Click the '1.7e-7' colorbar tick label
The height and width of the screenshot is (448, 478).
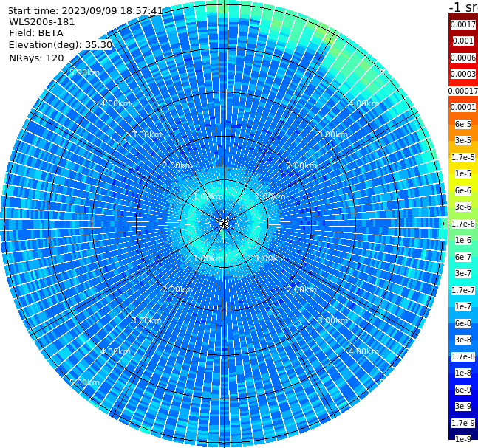pyautogui.click(x=463, y=290)
